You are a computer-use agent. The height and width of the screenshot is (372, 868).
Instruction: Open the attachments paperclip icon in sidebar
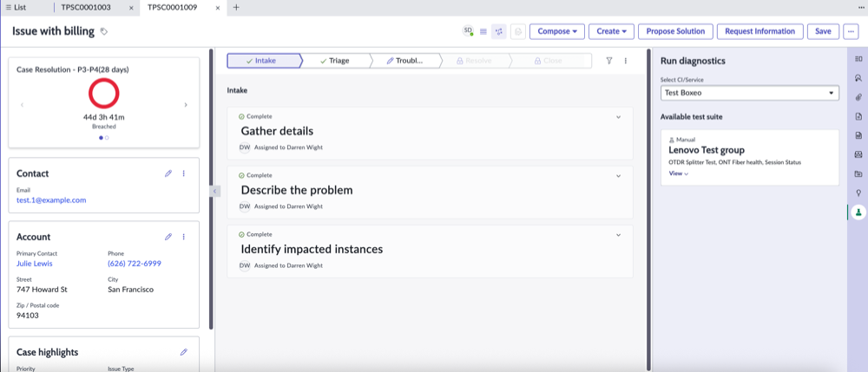[858, 97]
